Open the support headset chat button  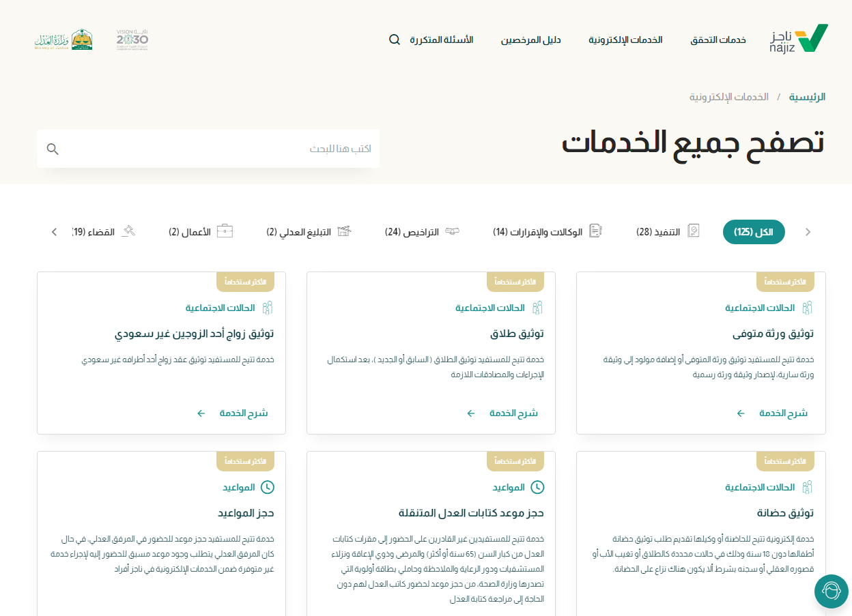[x=832, y=591]
